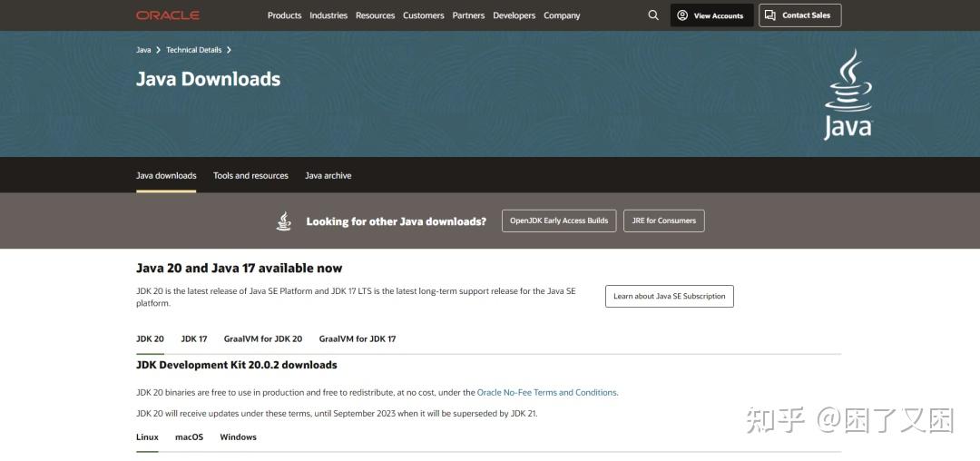Open the search magnifier icon
980x461 pixels.
[x=653, y=15]
